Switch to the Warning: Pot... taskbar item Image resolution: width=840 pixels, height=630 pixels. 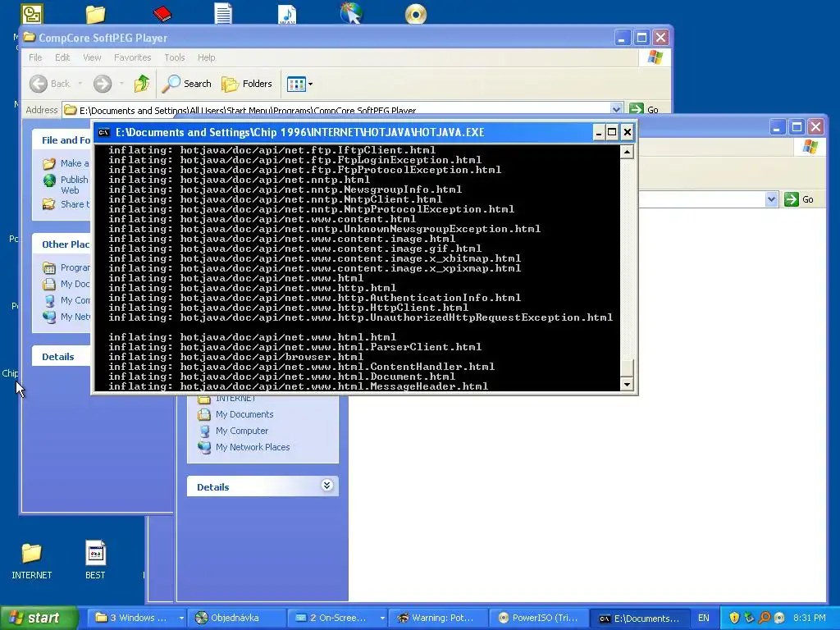(438, 619)
